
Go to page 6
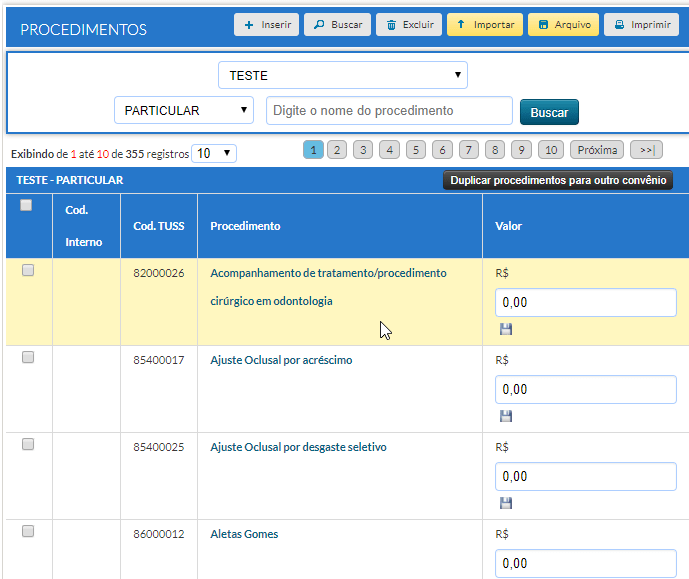click(x=442, y=150)
